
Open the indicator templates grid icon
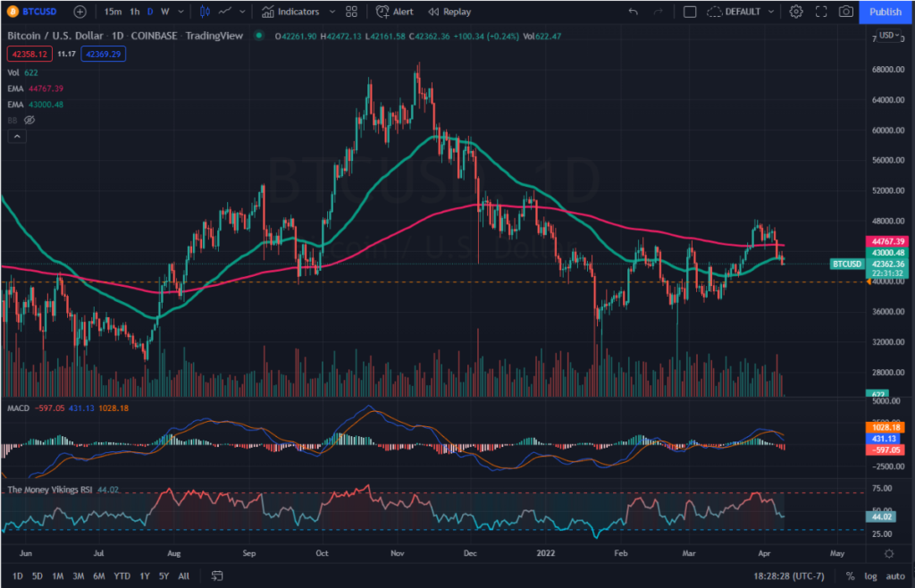[351, 12]
